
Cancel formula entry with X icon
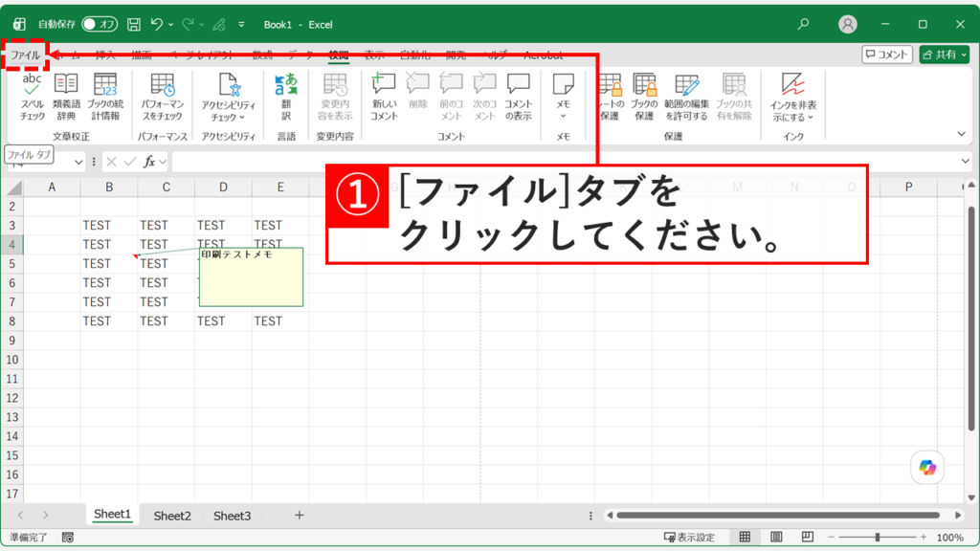pos(111,162)
